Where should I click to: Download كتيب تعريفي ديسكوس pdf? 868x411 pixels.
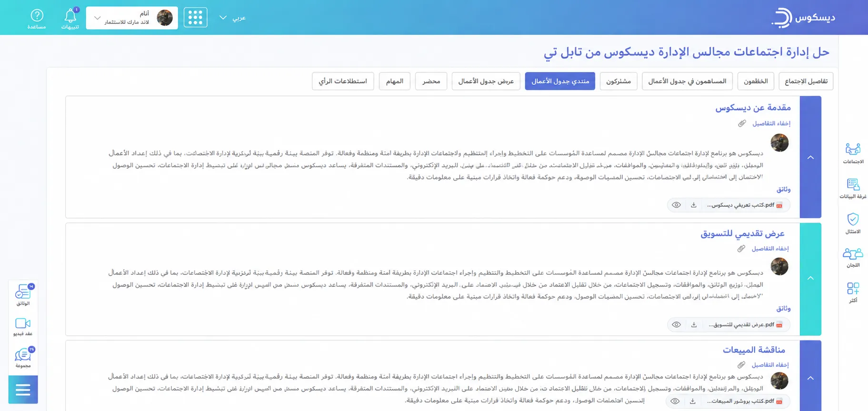[694, 205]
